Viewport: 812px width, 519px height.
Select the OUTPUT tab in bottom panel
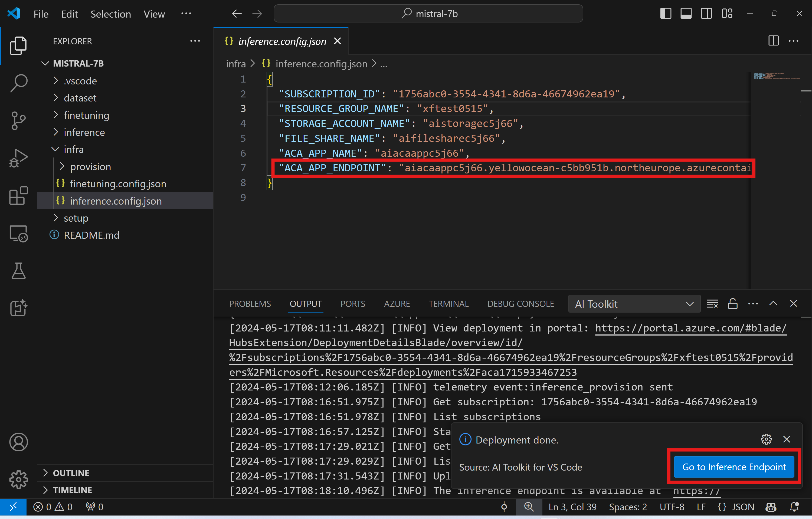point(305,304)
